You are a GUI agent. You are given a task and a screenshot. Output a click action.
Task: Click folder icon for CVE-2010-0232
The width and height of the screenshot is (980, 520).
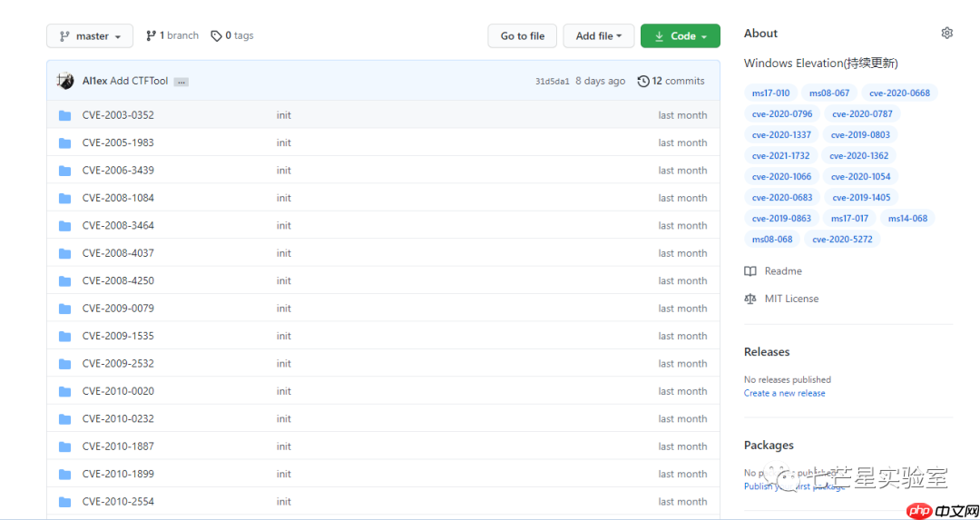[x=65, y=418]
